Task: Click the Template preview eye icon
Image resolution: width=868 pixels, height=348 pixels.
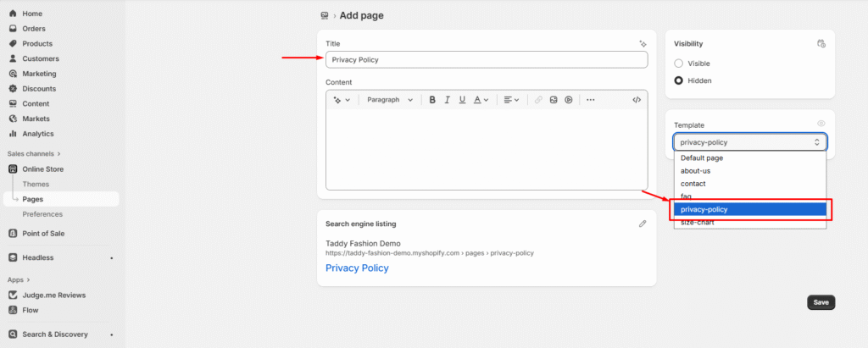Action: pyautogui.click(x=821, y=124)
